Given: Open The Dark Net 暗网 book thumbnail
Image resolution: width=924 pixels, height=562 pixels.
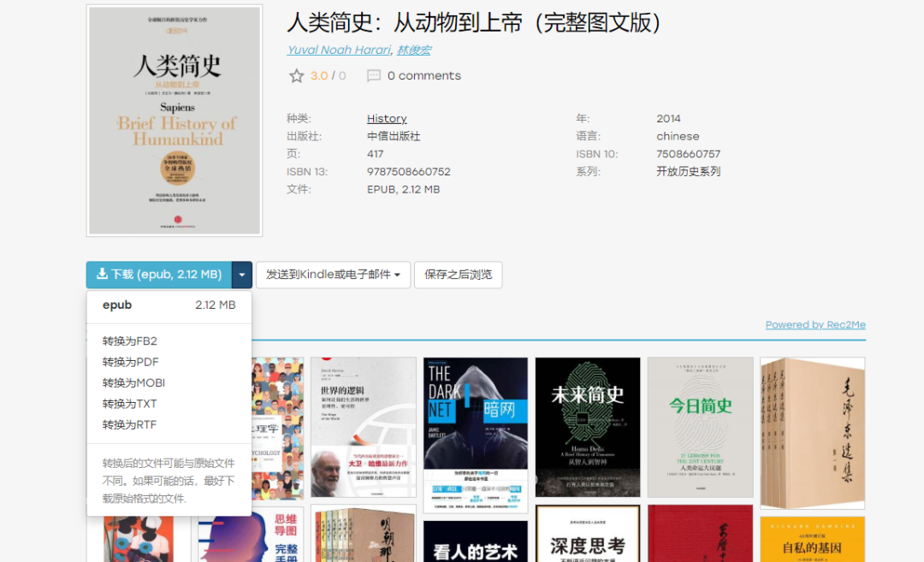Looking at the screenshot, I should click(476, 435).
